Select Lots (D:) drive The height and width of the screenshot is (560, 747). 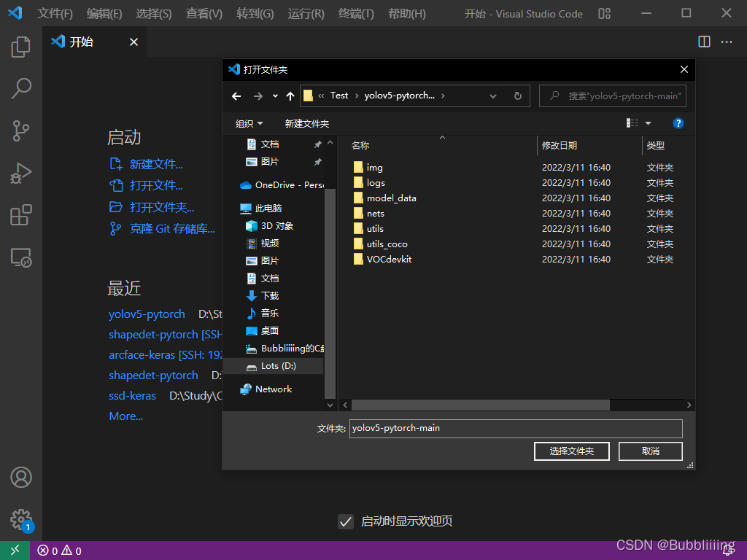click(273, 366)
